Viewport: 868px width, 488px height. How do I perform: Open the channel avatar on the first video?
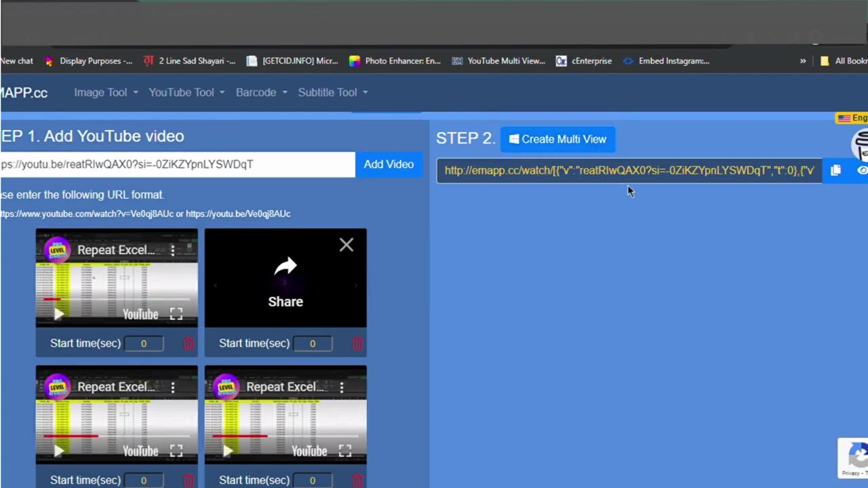(57, 250)
